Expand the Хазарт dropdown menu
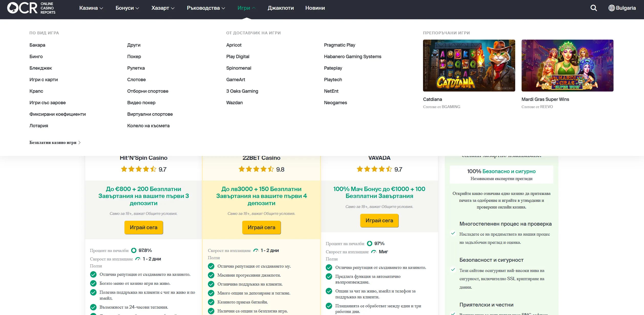 163,8
